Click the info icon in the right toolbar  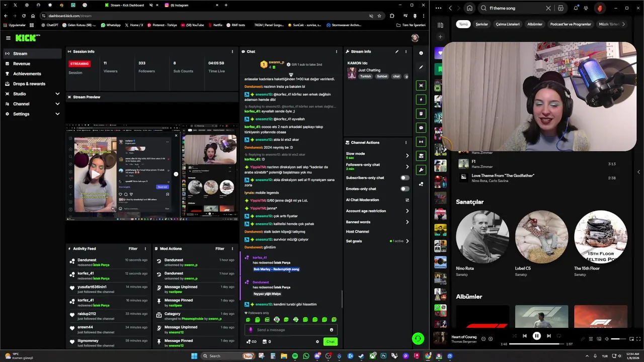[x=421, y=53]
